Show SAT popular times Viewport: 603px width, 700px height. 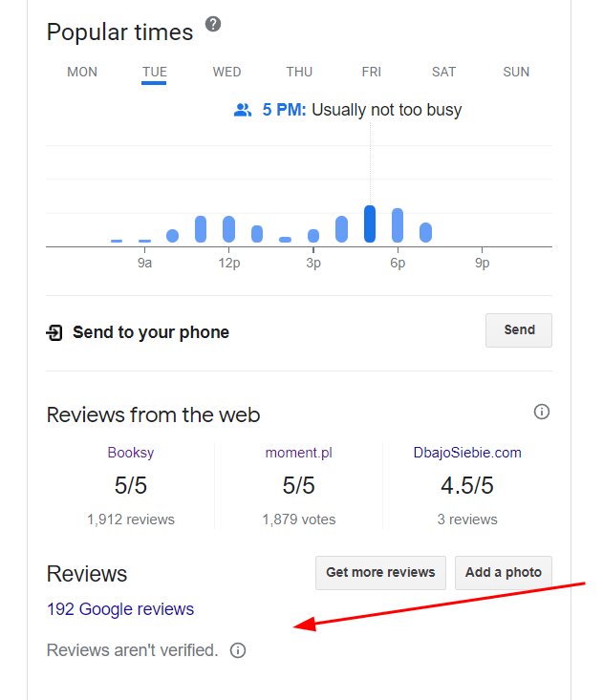(x=443, y=72)
